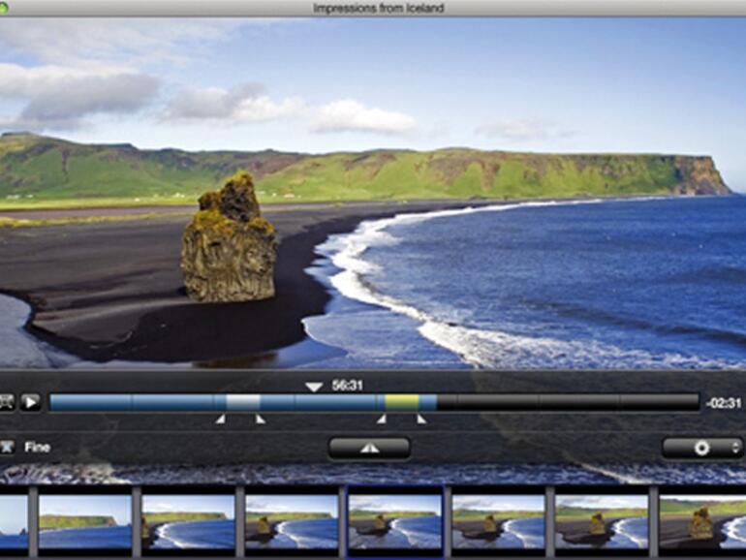The height and width of the screenshot is (560, 746).
Task: Click the -02:31 remaining time readout
Action: coord(724,403)
